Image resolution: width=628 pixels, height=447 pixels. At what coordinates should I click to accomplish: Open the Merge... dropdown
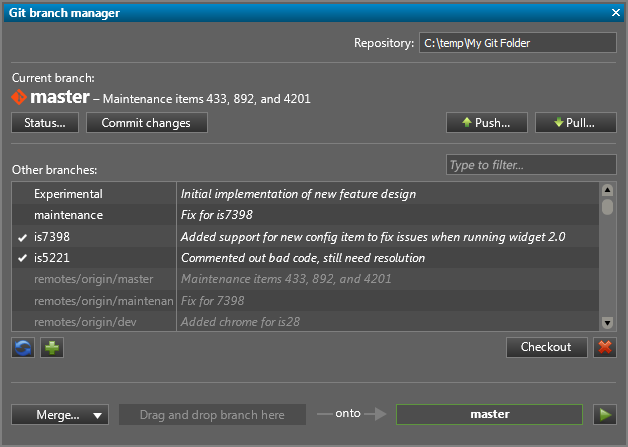tap(60, 415)
